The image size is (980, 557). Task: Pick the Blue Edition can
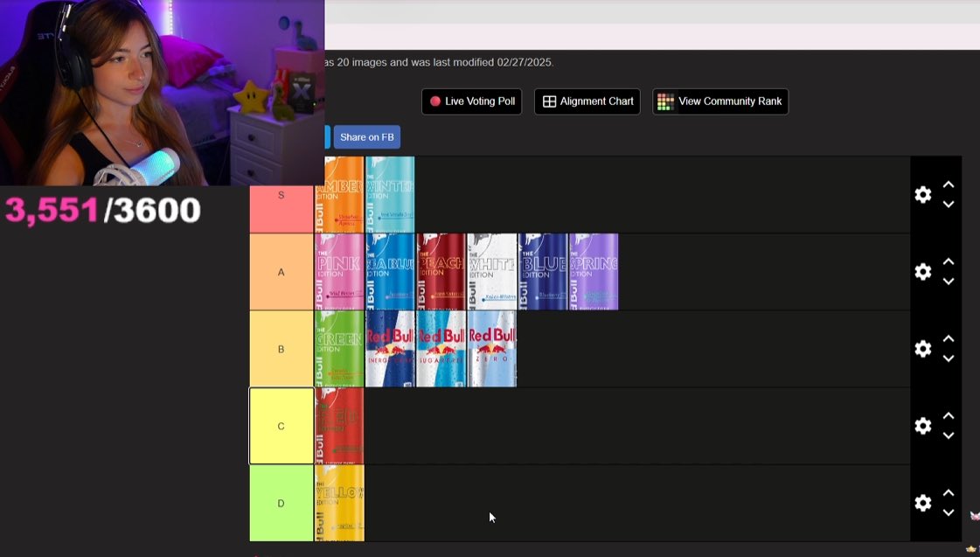click(543, 272)
